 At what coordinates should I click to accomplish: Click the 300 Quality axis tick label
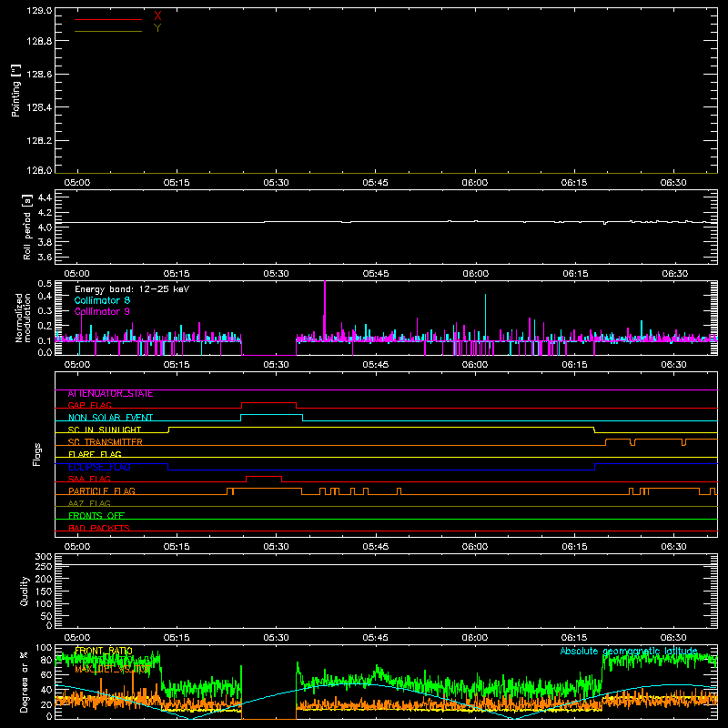(44, 557)
